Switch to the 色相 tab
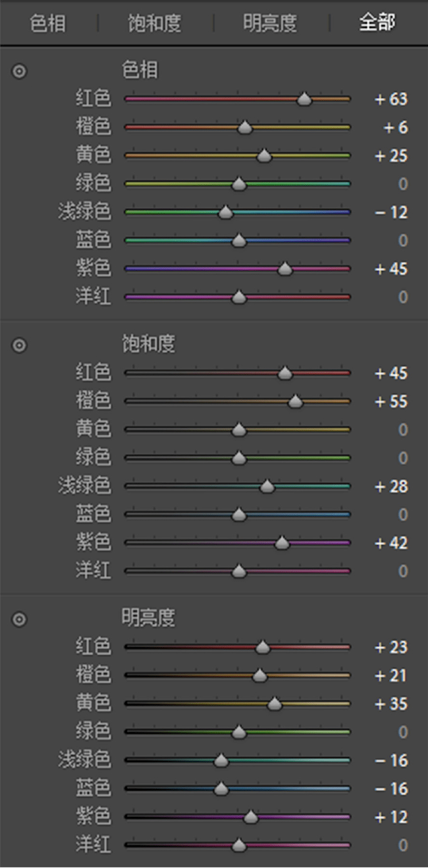Screen dimensions: 428x868 [48, 23]
